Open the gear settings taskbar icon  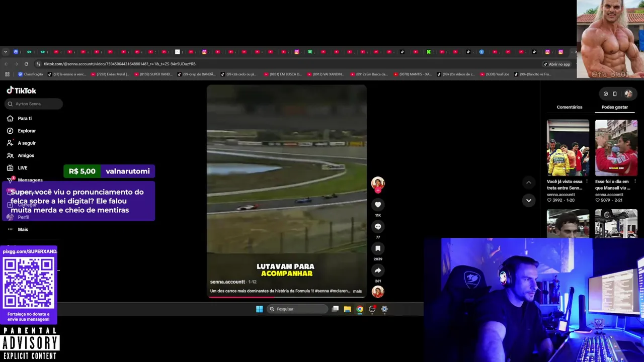384,309
